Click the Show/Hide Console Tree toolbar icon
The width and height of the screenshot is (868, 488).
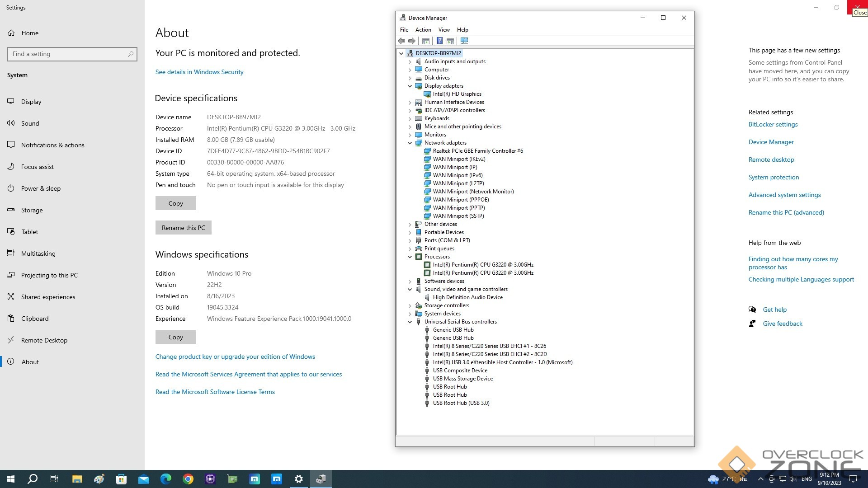click(x=425, y=41)
